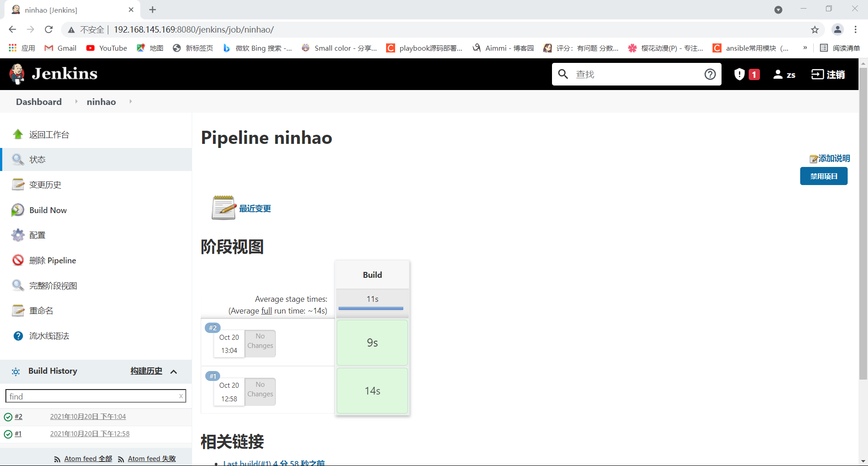The image size is (868, 466).
Task: Bookmark this page with the star icon
Action: coord(815,30)
